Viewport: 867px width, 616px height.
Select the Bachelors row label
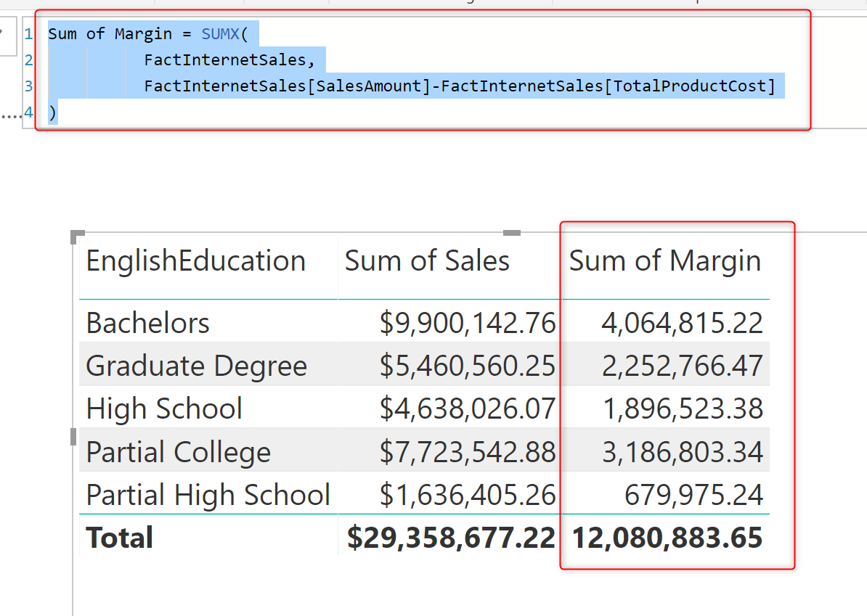[x=148, y=324]
